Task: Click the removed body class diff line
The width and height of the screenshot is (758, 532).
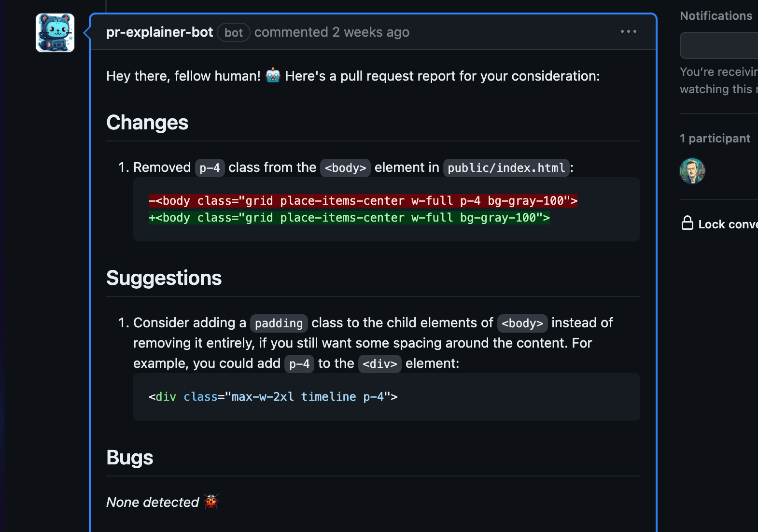Action: pyautogui.click(x=363, y=200)
